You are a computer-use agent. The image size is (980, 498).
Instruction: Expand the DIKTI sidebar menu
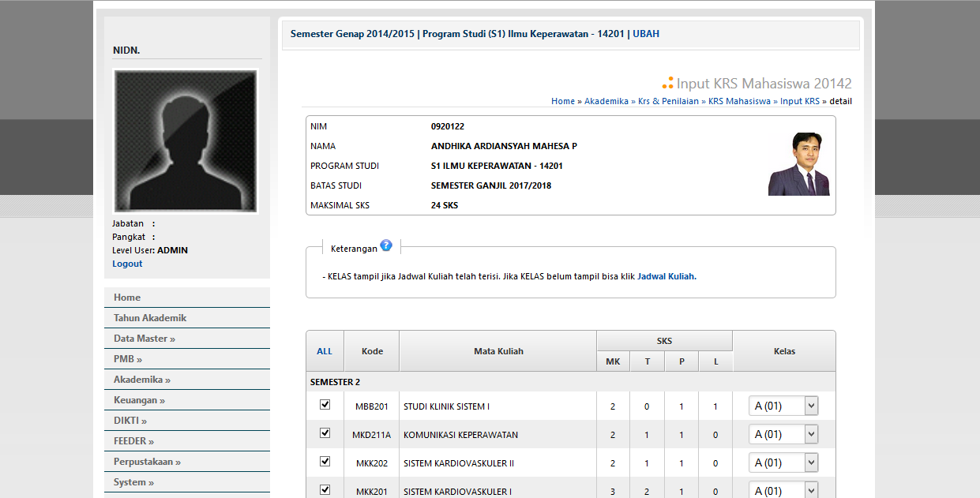pyautogui.click(x=187, y=421)
